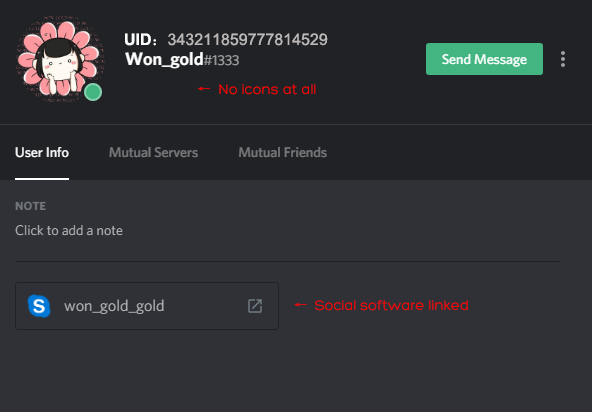This screenshot has width=592, height=412.
Task: Click the green online status indicator
Action: (x=93, y=92)
